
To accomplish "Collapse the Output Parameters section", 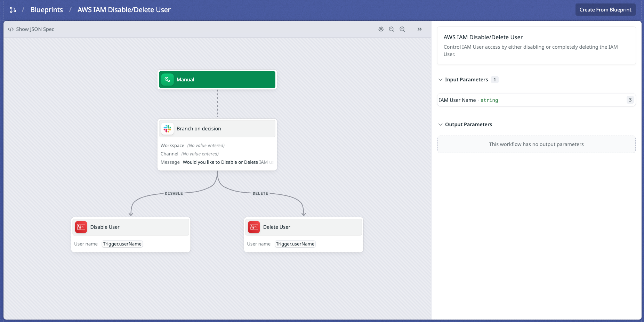I will (441, 124).
